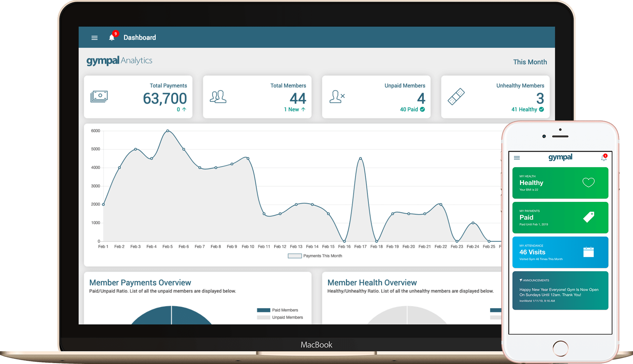
Task: Open the My Payments Paid card
Action: (x=560, y=217)
